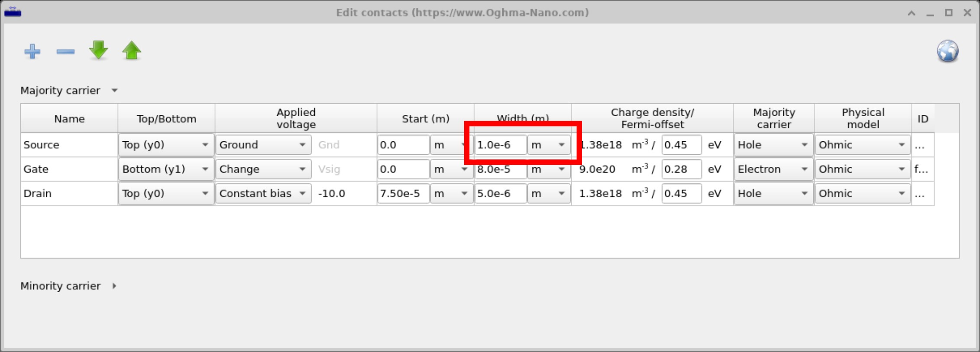
Task: Click the Gate row ID cell
Action: click(923, 169)
